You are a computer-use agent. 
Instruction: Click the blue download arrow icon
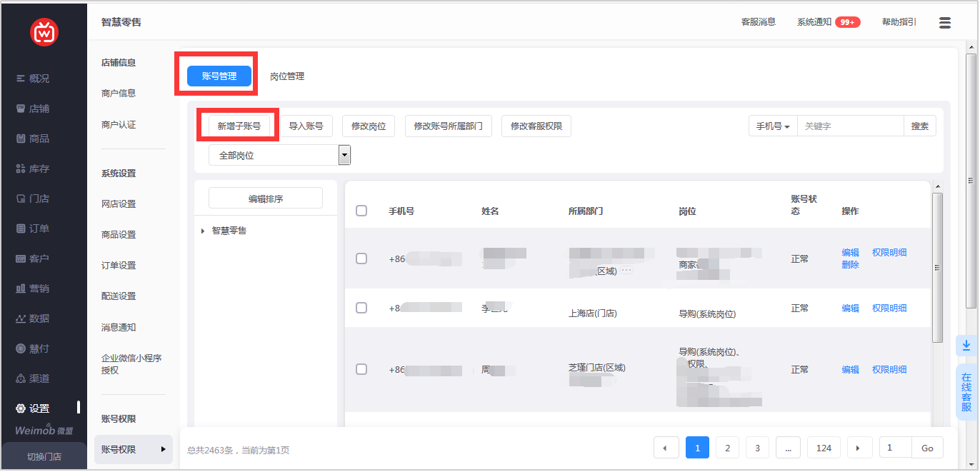966,346
